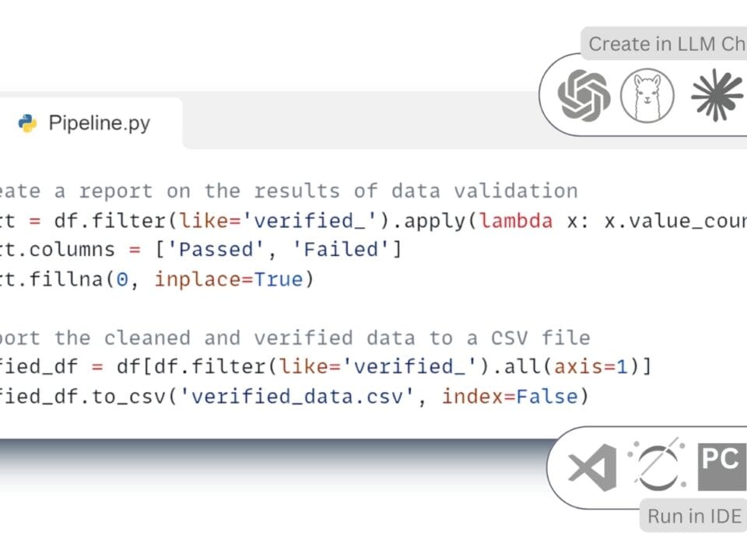Switch to the Pipeline.py tab
Screen dimensions: 747x560
click(99, 124)
